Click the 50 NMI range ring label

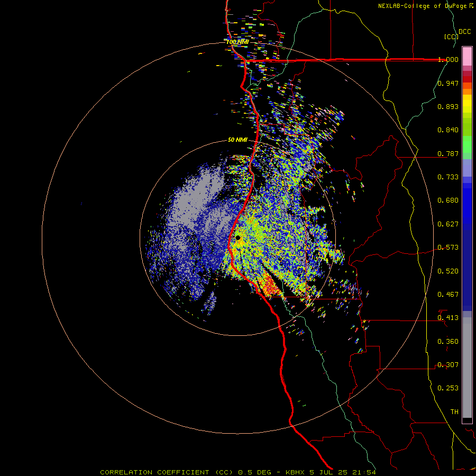(237, 140)
